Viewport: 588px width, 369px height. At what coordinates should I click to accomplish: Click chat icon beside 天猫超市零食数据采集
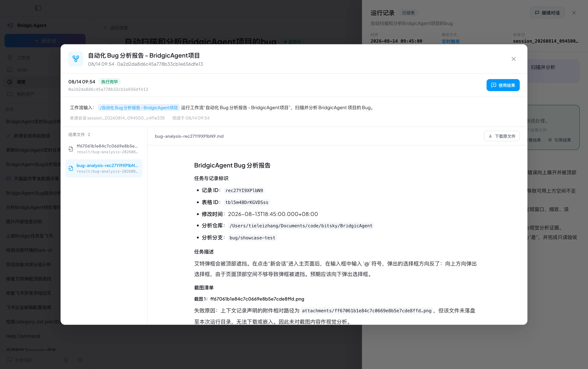tap(9, 178)
